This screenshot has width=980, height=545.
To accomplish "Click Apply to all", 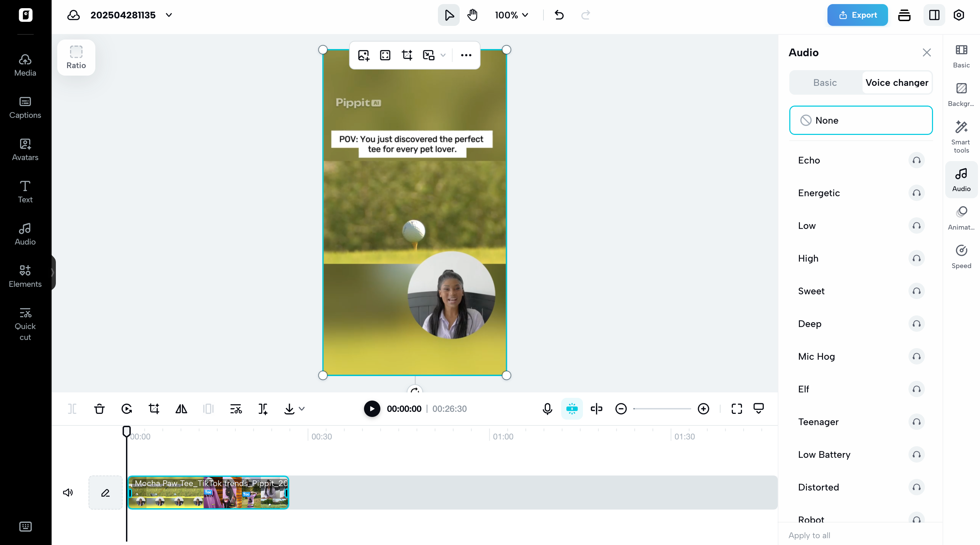I will click(809, 535).
